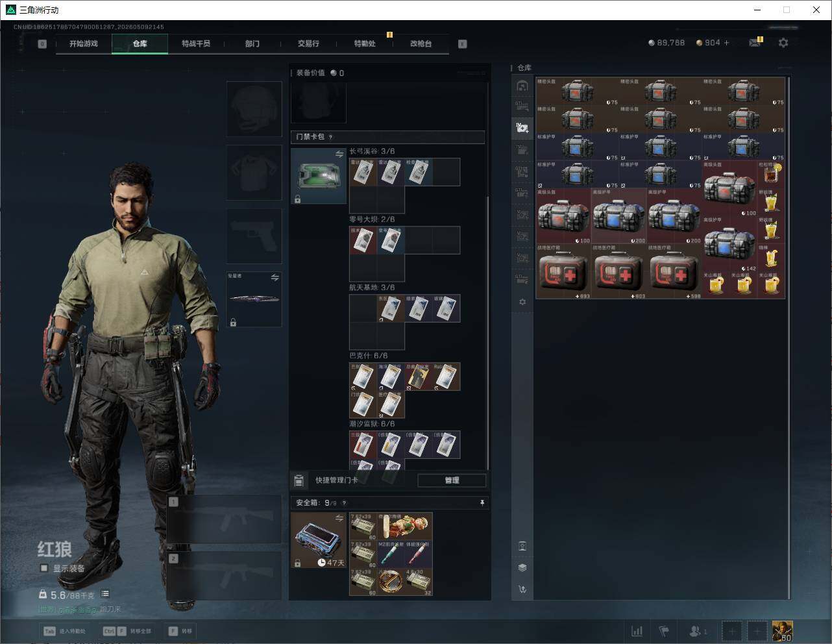
Task: Open the stats bar chart icon
Action: coord(637,631)
